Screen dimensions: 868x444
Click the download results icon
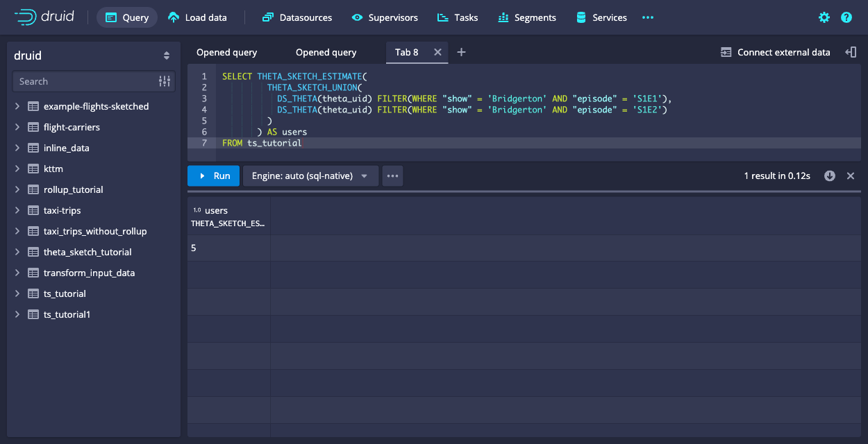[x=830, y=176]
